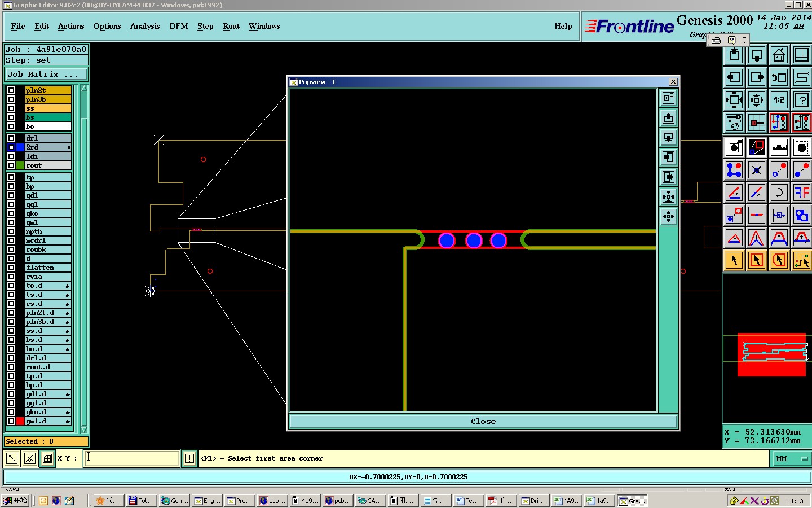Click the question mark query icon
The height and width of the screenshot is (508, 812).
[801, 100]
